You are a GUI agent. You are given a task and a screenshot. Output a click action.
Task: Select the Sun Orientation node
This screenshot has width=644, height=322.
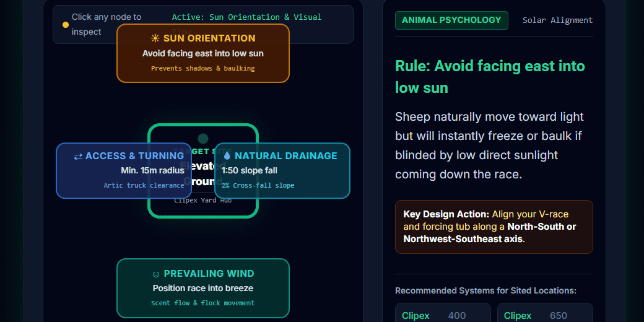pyautogui.click(x=203, y=53)
